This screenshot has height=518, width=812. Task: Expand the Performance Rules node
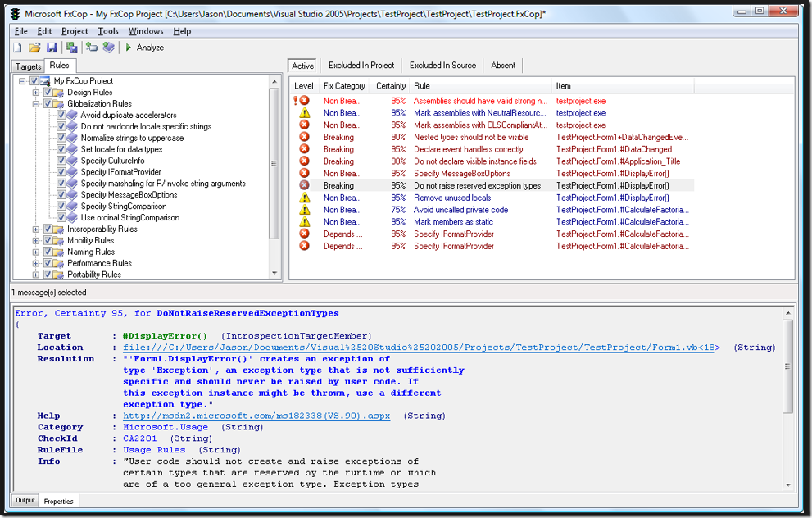coord(36,264)
